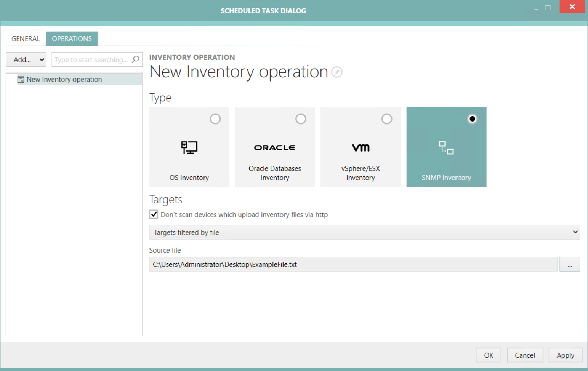
Task: Apply the scheduled task settings
Action: (565, 355)
